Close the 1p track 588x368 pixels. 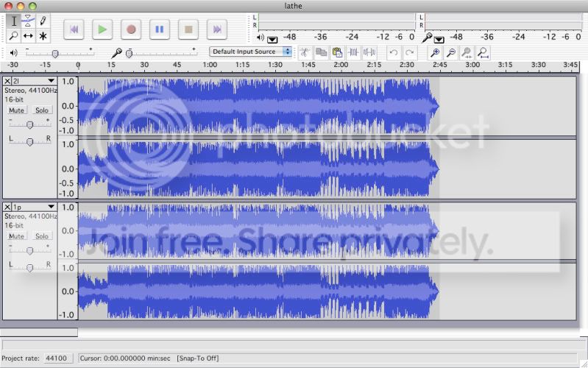point(7,207)
